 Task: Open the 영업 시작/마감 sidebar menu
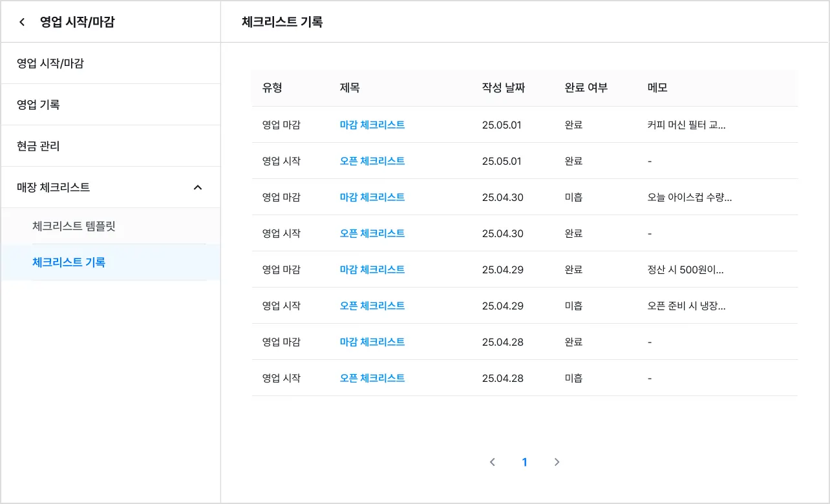point(50,63)
